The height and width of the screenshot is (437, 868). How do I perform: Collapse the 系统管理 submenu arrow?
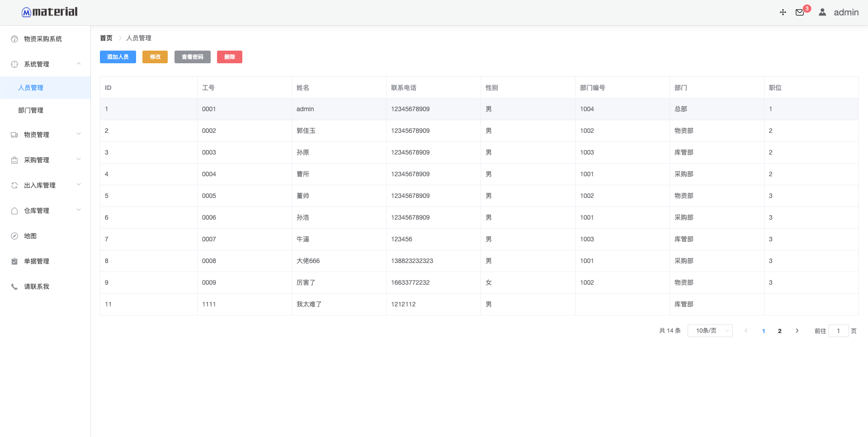point(79,64)
